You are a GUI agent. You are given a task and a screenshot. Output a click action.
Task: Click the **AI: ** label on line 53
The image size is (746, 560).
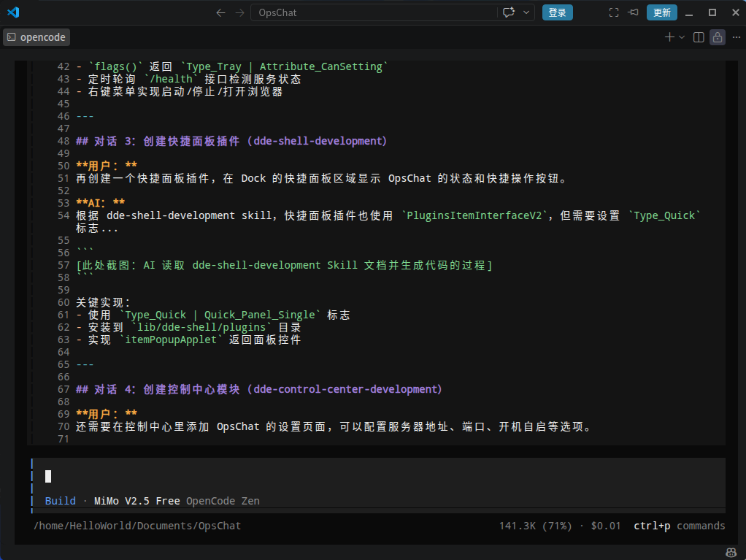(x=101, y=203)
